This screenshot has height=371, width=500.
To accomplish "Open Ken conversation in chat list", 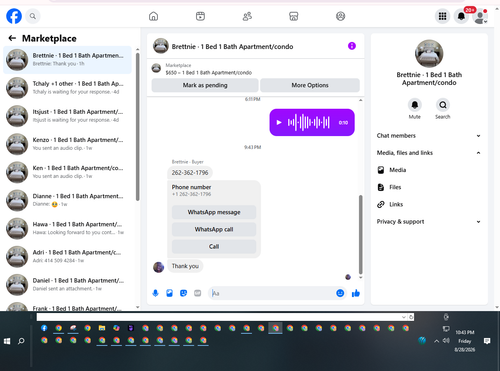I will 67,172.
